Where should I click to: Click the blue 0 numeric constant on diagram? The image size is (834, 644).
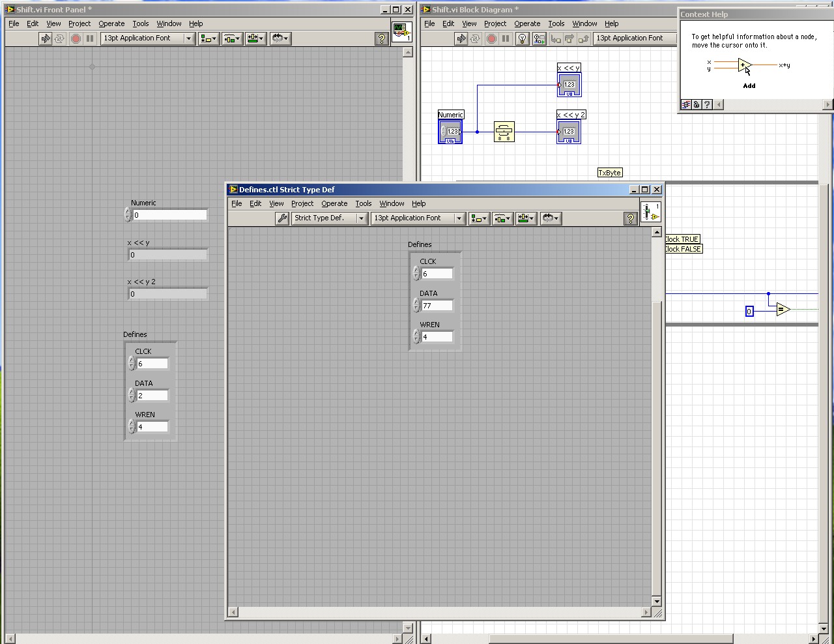coord(749,312)
